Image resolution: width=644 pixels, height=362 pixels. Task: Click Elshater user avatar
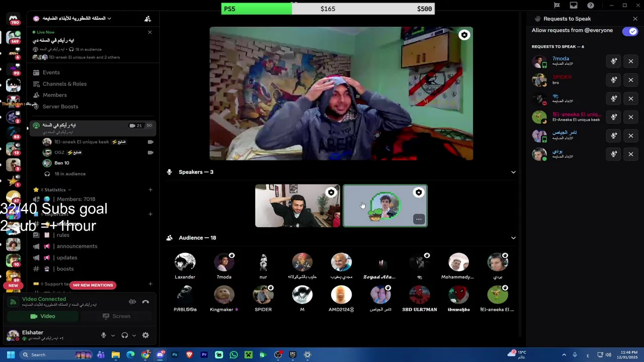(x=13, y=335)
